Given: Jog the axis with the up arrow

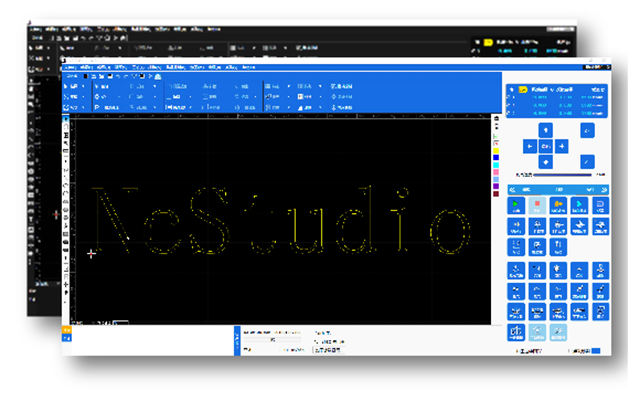Looking at the screenshot, I should point(545,130).
